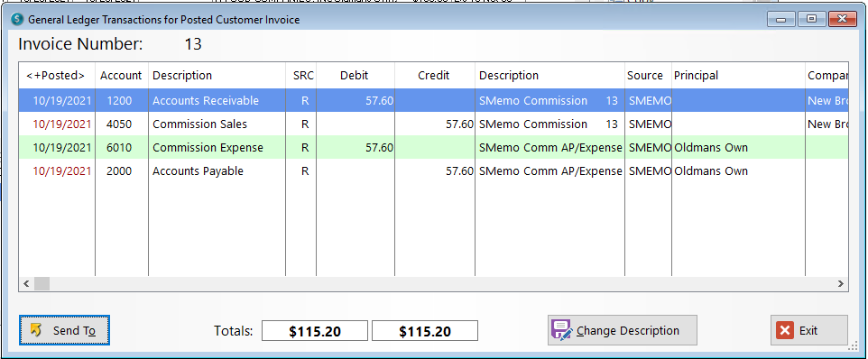Click the Debit column header
Image resolution: width=868 pixels, height=359 pixels.
[x=355, y=75]
